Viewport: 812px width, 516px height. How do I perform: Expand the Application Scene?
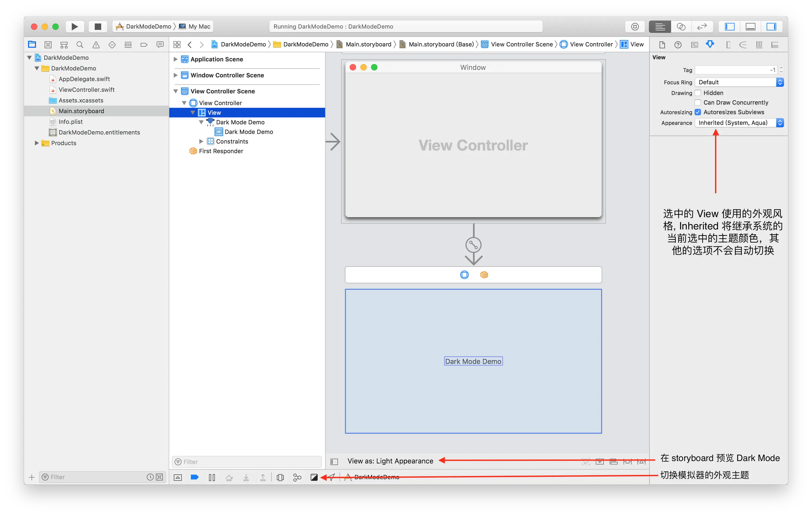[175, 59]
